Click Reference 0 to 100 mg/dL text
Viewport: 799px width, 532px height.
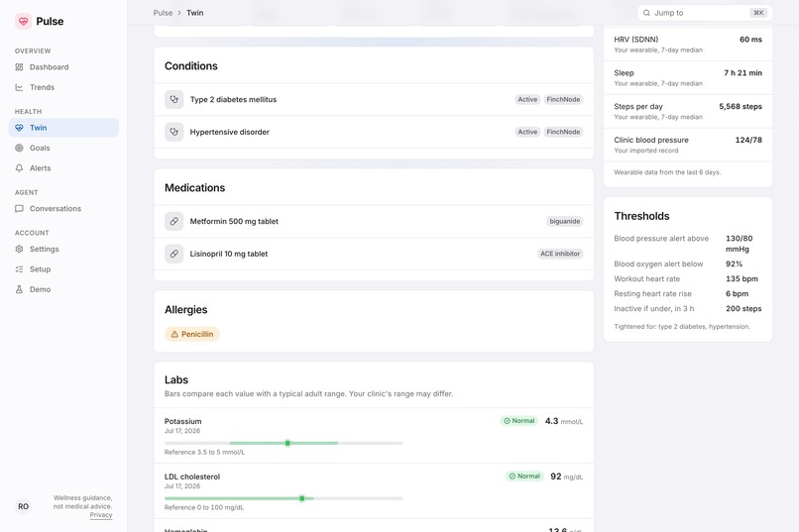click(x=204, y=507)
